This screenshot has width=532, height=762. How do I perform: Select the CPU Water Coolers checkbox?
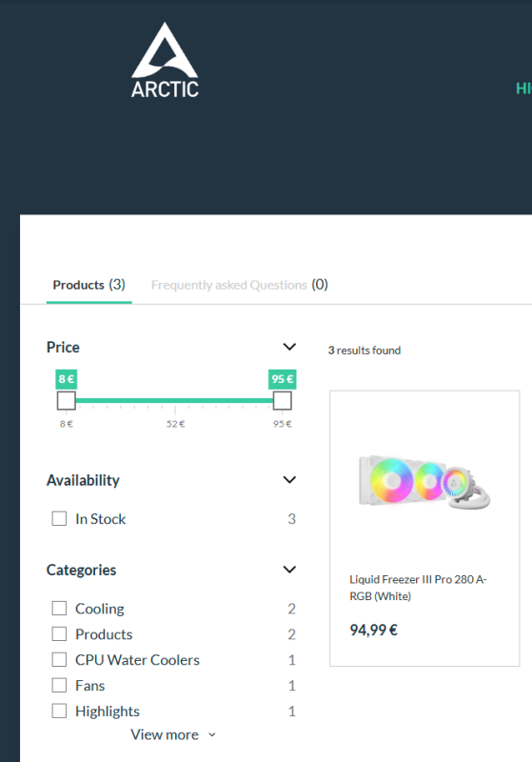click(x=59, y=660)
